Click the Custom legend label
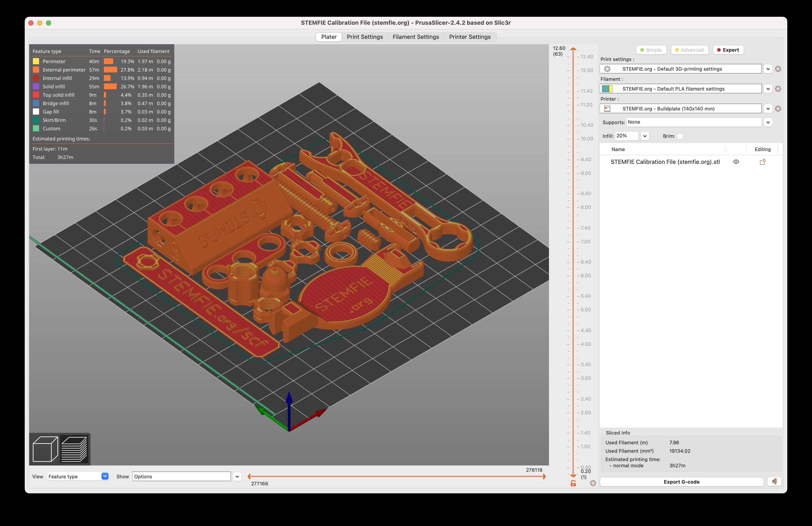 51,129
